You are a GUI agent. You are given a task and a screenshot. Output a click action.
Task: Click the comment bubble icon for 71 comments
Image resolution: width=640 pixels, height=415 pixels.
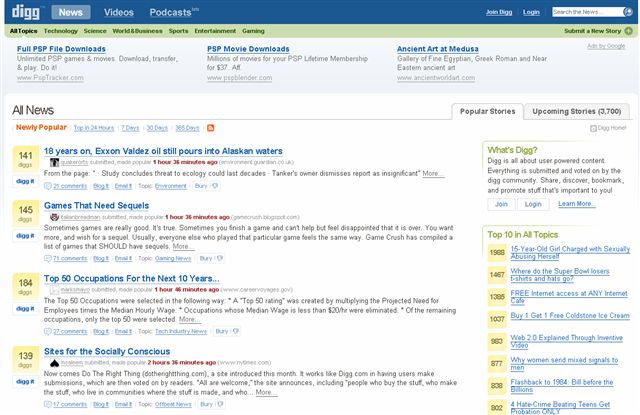pyautogui.click(x=48, y=259)
